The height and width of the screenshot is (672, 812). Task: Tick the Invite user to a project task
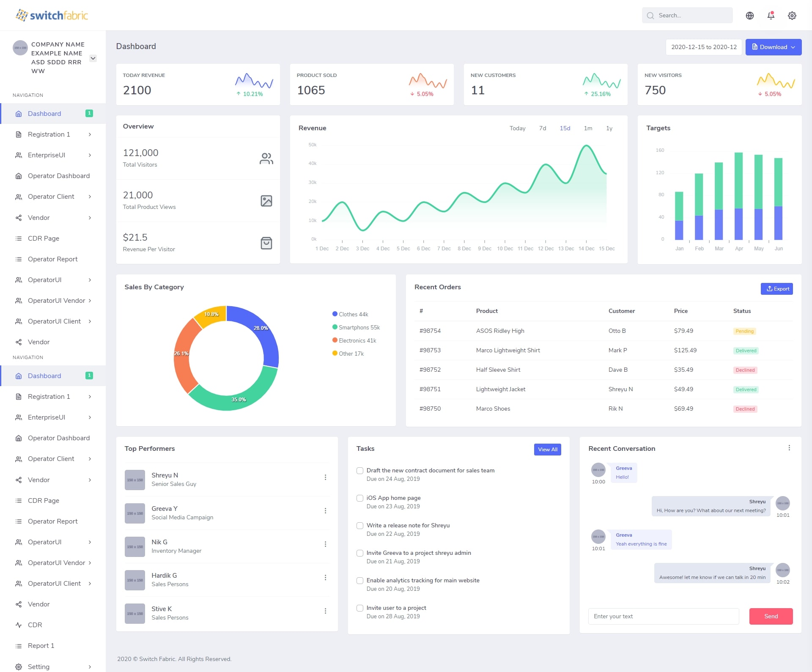pos(360,608)
